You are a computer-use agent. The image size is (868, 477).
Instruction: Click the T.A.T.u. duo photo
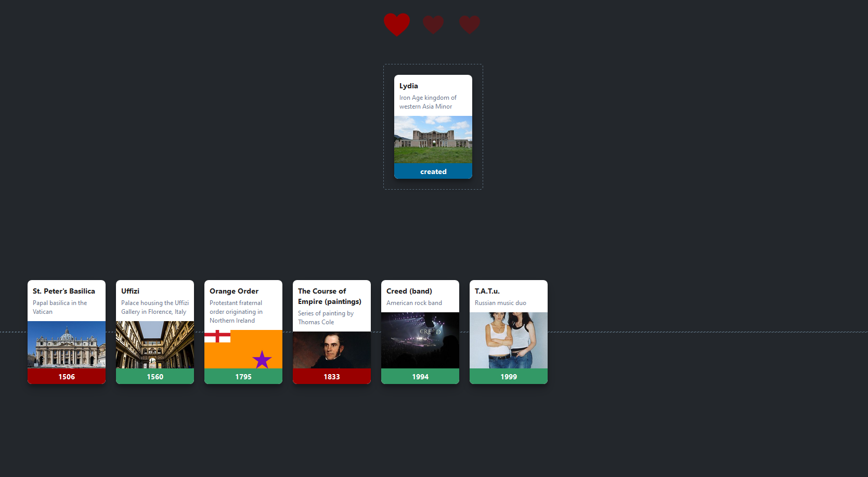(509, 340)
